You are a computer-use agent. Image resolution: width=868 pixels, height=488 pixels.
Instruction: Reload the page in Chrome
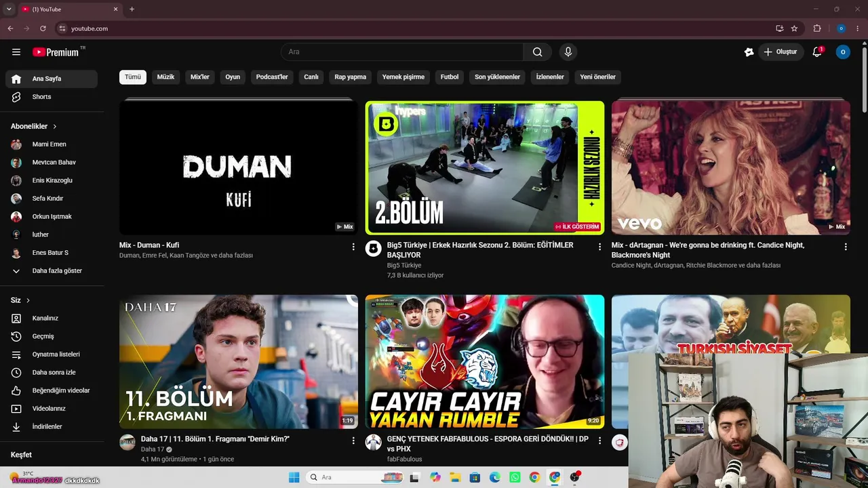tap(43, 28)
